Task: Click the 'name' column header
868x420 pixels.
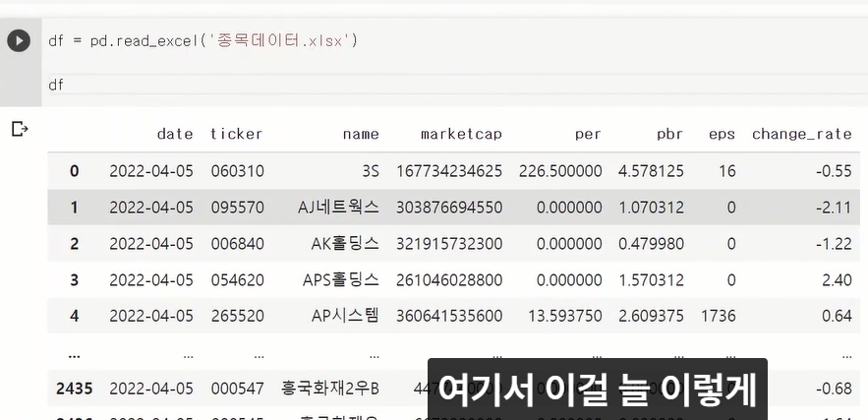Action: (x=361, y=134)
